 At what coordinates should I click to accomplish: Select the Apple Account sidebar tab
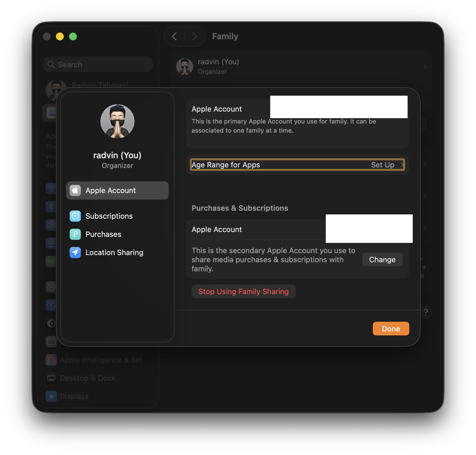pos(117,190)
